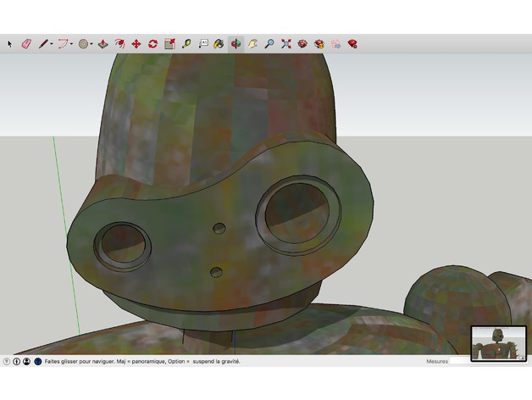
Task: Click the Mesures input field
Action: (460, 361)
